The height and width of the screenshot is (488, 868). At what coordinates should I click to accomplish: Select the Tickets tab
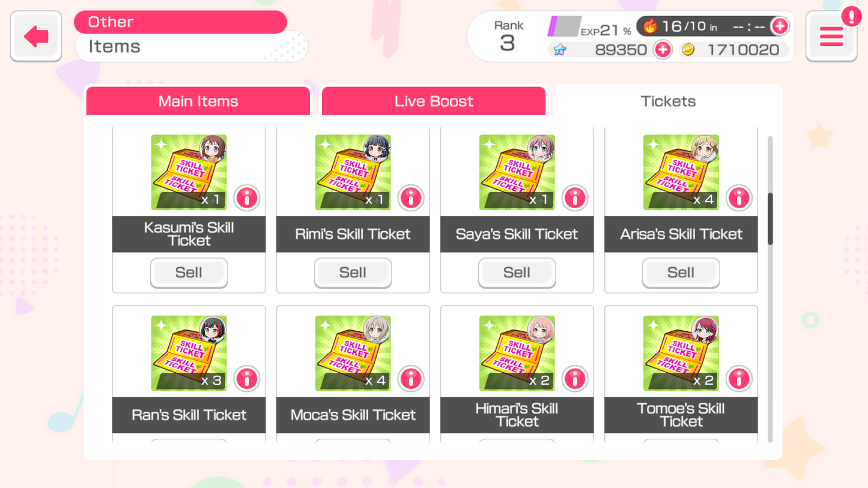point(667,101)
